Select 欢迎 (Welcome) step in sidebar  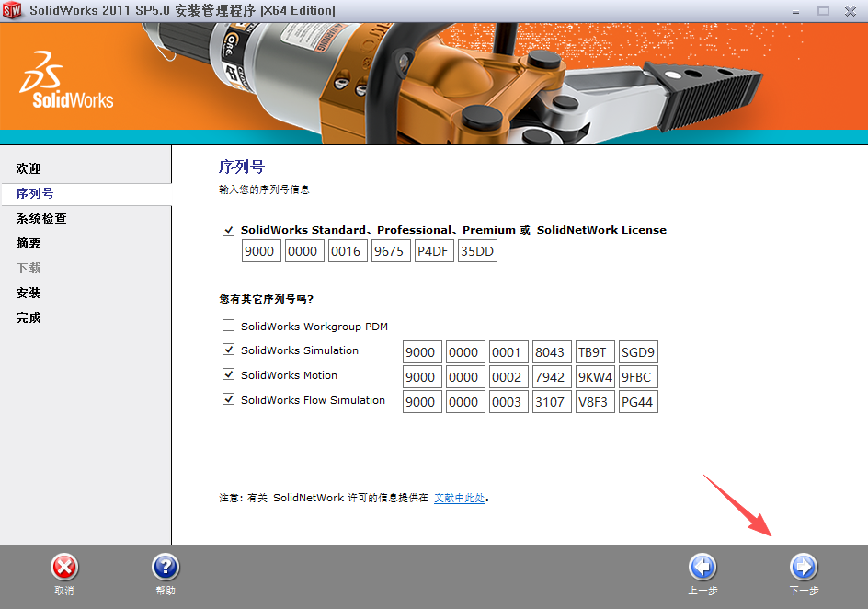pos(29,169)
